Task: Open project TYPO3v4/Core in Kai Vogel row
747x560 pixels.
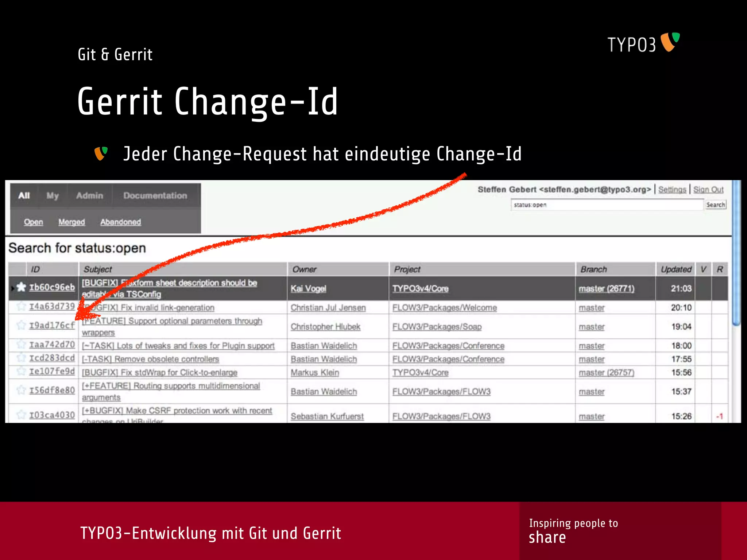Action: point(421,288)
